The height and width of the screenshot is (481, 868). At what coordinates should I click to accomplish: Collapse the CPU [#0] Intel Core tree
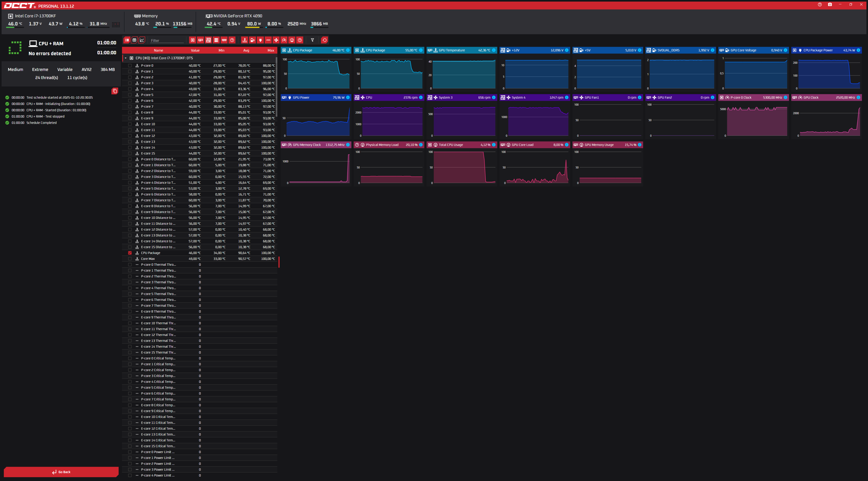pyautogui.click(x=126, y=58)
